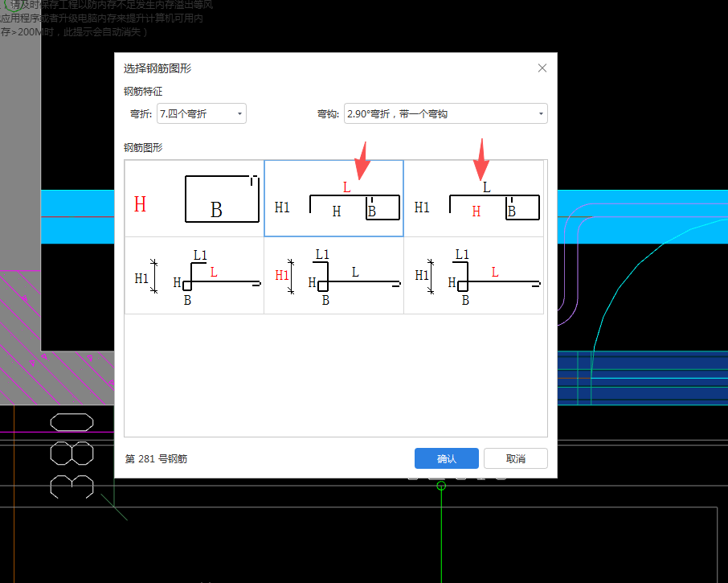Open the 弯折 bend-count dropdown
The image size is (728, 583).
pos(202,114)
